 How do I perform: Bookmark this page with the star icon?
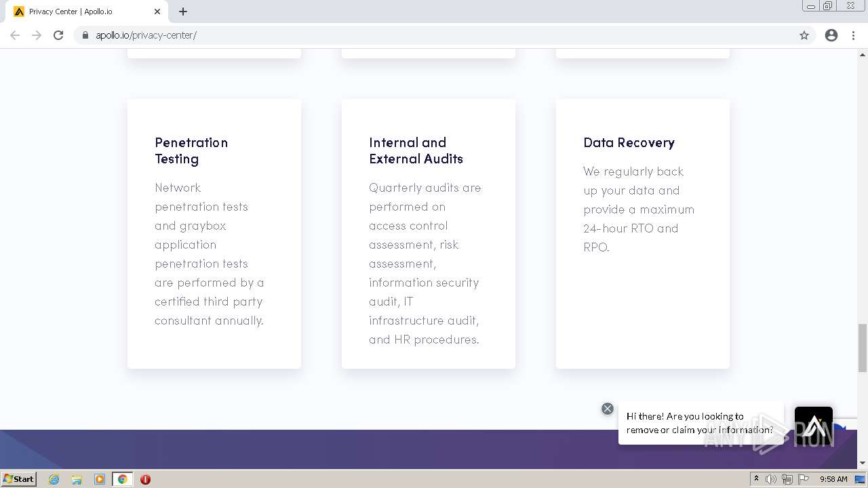804,35
